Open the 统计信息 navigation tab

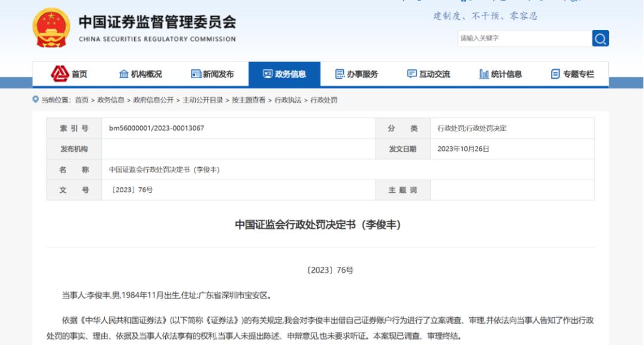click(x=500, y=74)
